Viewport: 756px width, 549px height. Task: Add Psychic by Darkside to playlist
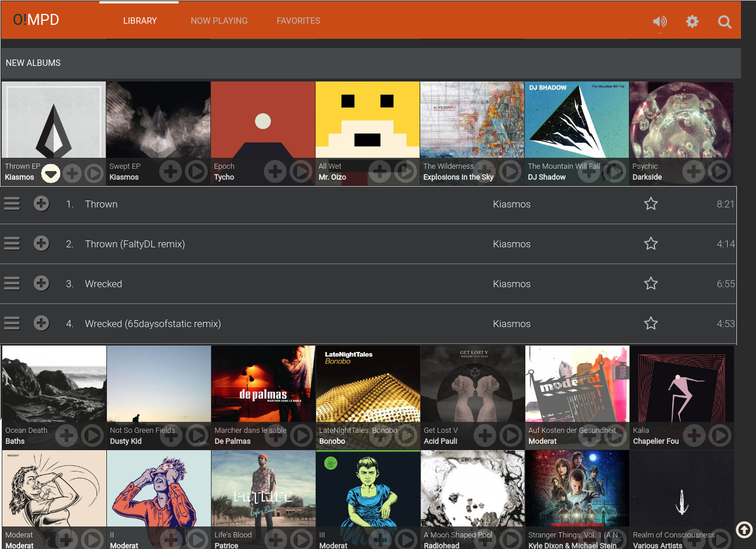(694, 172)
